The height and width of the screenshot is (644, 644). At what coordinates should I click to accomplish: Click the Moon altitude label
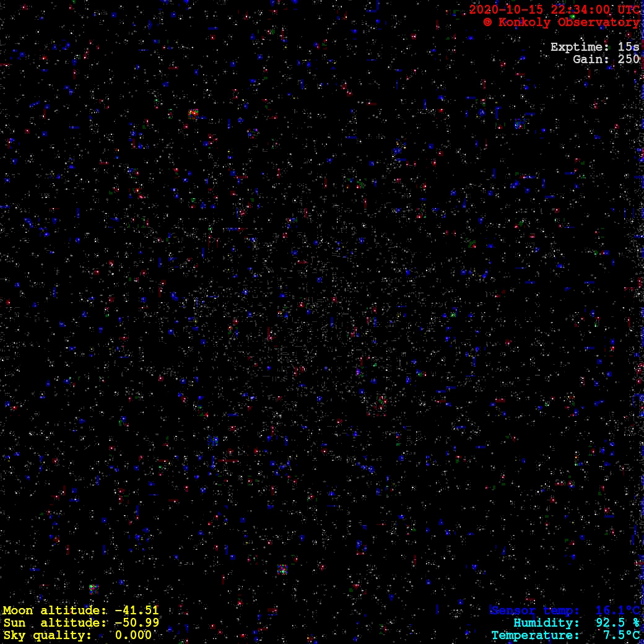[x=53, y=611]
